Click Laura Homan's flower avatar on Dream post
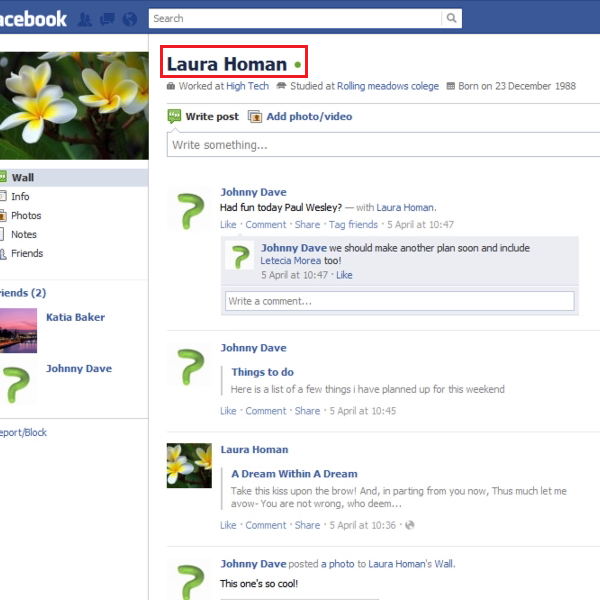600x600 pixels. [189, 465]
